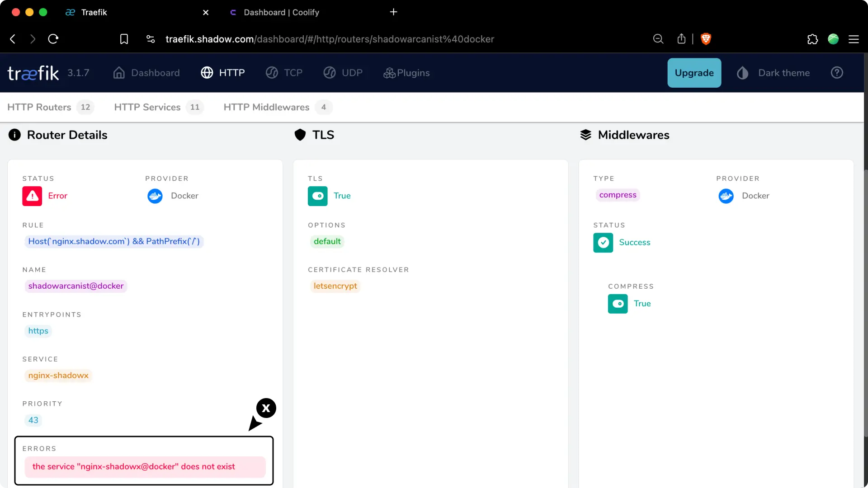Click the red Error status icon

pos(32,196)
